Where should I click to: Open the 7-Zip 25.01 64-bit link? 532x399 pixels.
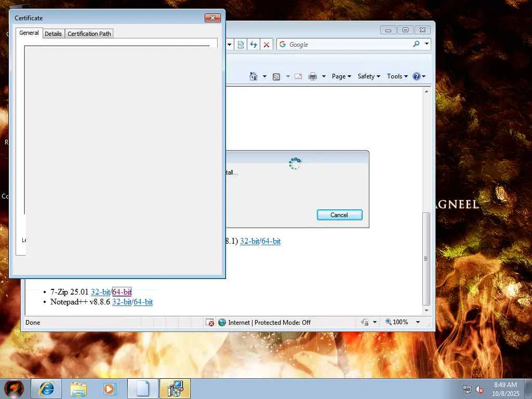(x=122, y=292)
